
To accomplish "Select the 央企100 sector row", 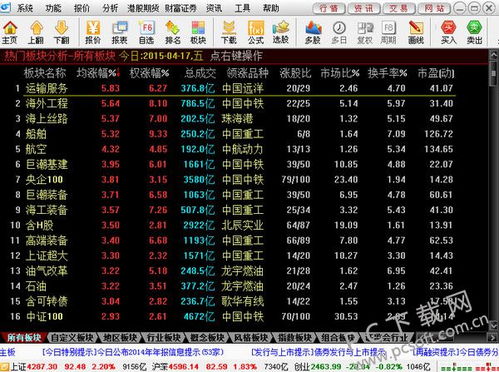I will tap(233, 180).
